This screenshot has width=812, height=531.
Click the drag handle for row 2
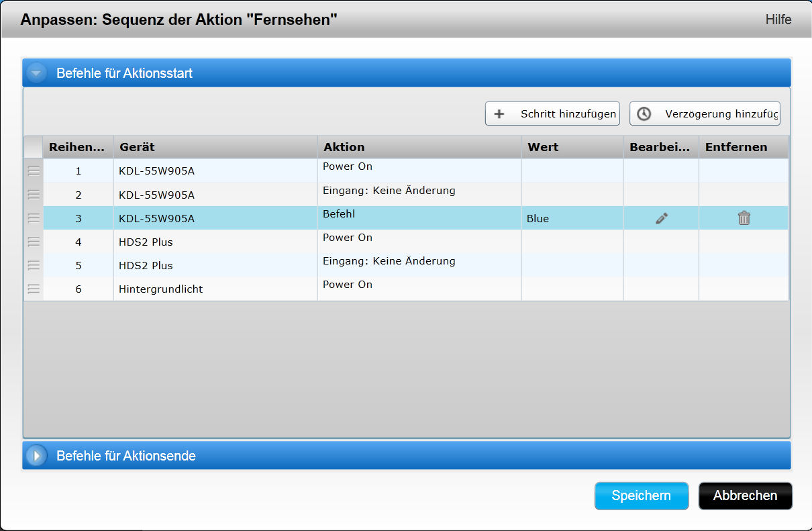coord(34,195)
